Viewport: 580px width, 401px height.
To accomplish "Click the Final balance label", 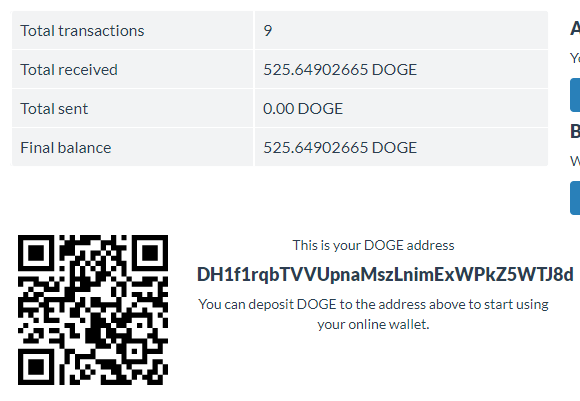I will 65,148.
